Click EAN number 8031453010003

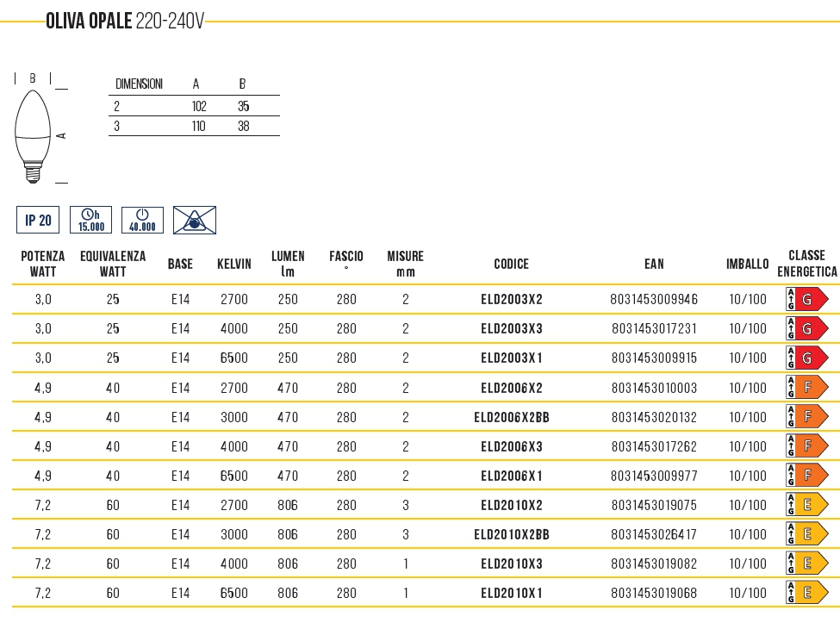coord(654,388)
